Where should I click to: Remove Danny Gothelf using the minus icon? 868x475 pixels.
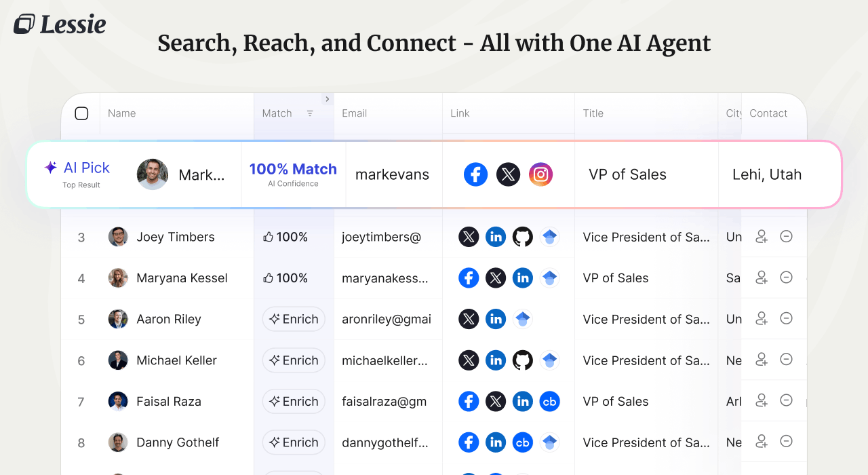coord(787,442)
